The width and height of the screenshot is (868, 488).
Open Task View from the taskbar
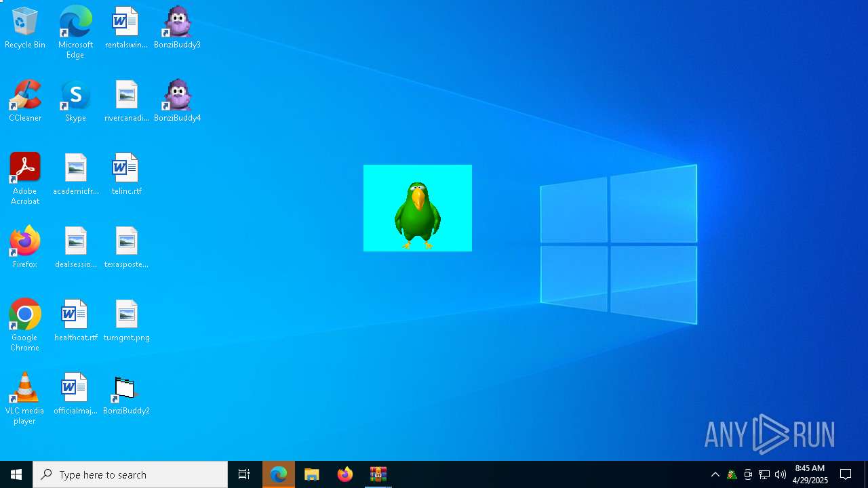(x=244, y=474)
